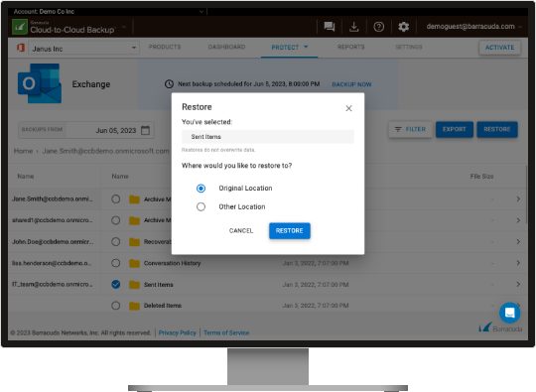
Task: Select the Original Location radio option
Action: [x=201, y=189]
